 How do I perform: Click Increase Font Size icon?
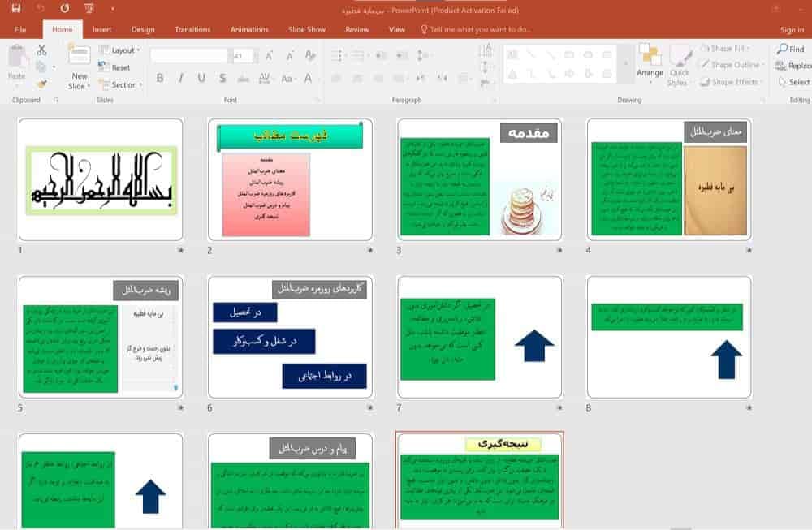(270, 55)
